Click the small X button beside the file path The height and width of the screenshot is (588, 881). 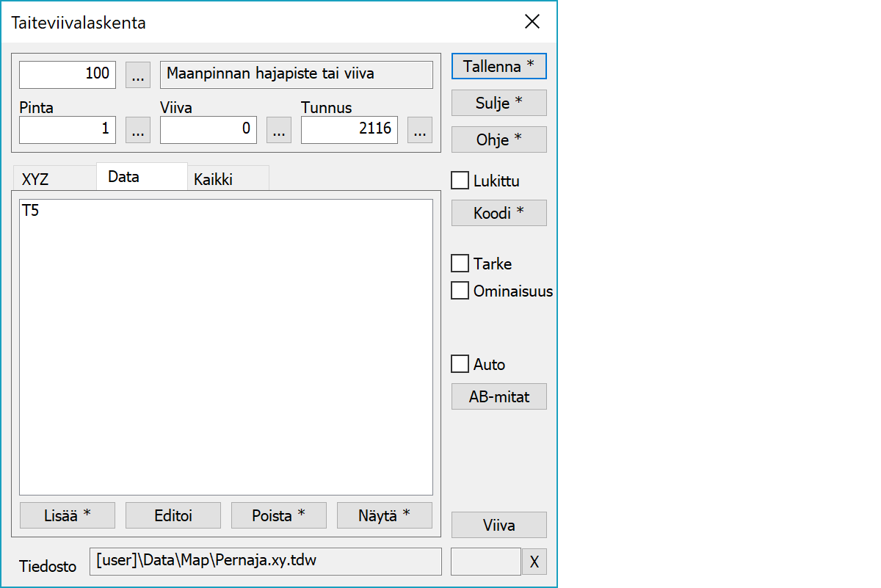point(534,562)
